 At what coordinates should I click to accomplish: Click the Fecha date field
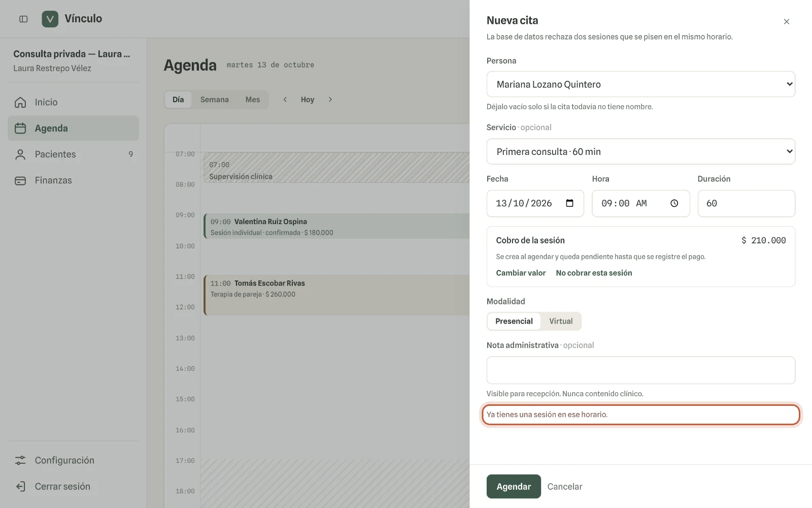535,203
